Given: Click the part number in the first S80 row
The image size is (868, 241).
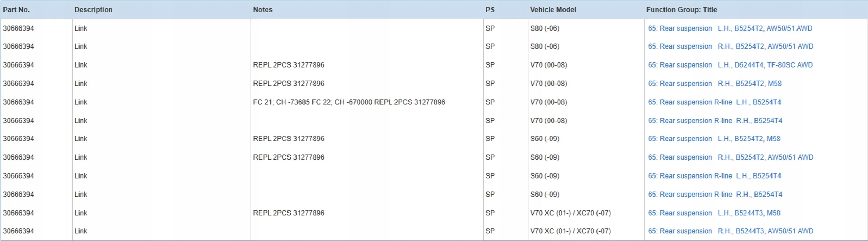Looking at the screenshot, I should 18,28.
